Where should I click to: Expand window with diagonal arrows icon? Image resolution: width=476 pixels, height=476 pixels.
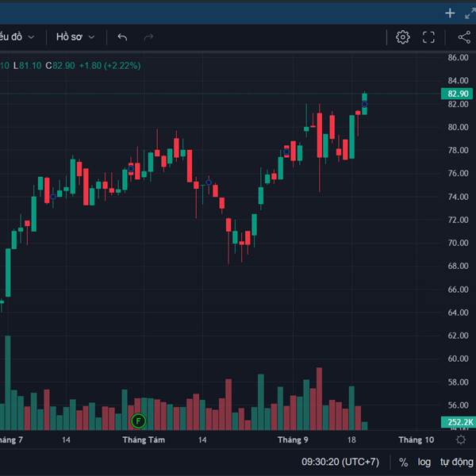coord(470,13)
